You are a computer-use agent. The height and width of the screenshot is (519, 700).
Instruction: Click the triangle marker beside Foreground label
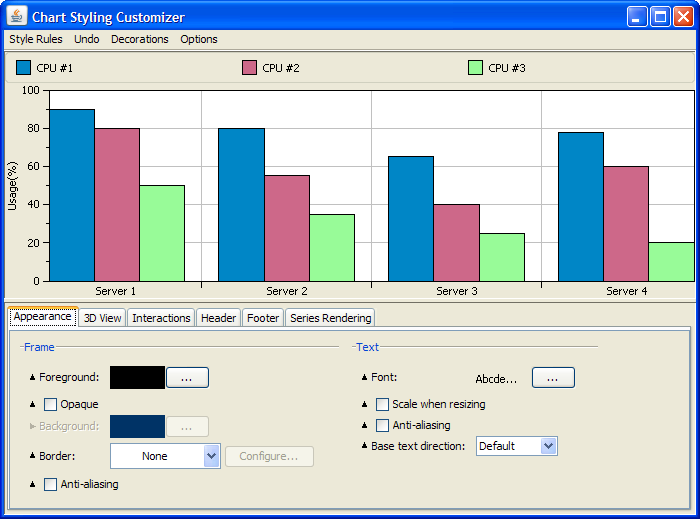coord(32,378)
